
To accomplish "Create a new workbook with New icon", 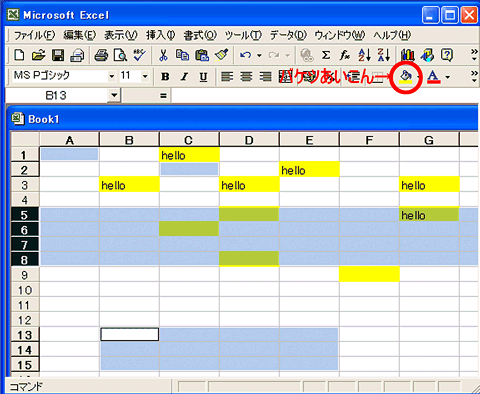I will [x=19, y=55].
